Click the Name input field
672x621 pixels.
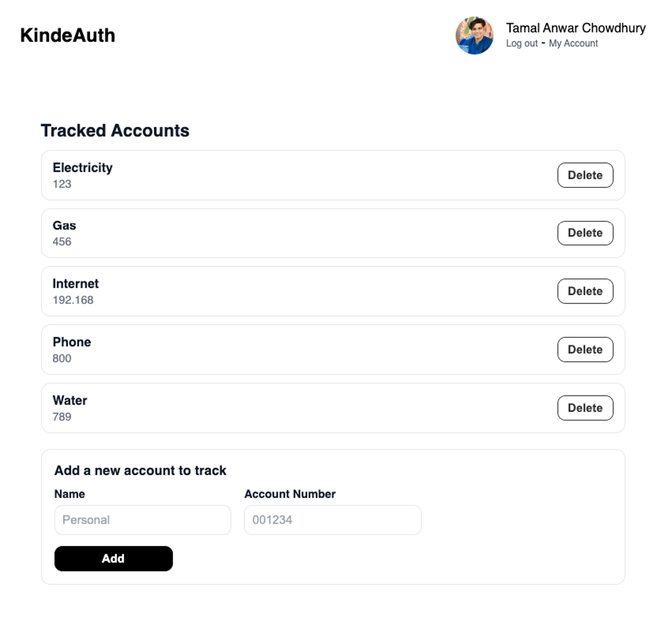pyautogui.click(x=143, y=520)
